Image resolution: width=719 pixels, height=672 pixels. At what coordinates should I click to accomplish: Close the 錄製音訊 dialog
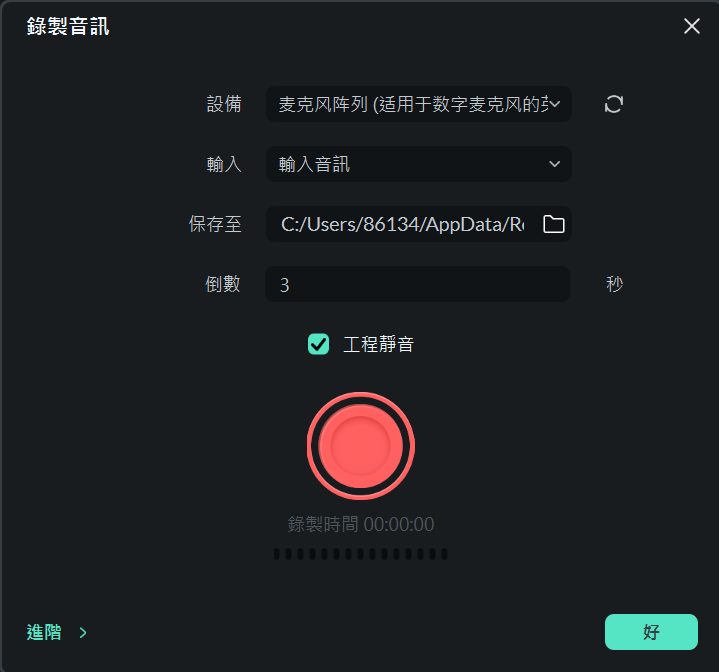click(691, 26)
